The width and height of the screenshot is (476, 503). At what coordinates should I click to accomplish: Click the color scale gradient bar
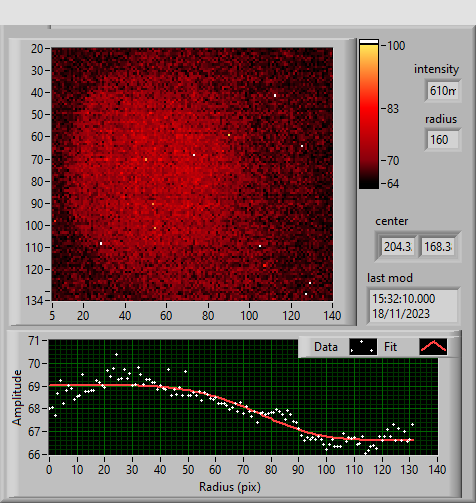click(369, 117)
